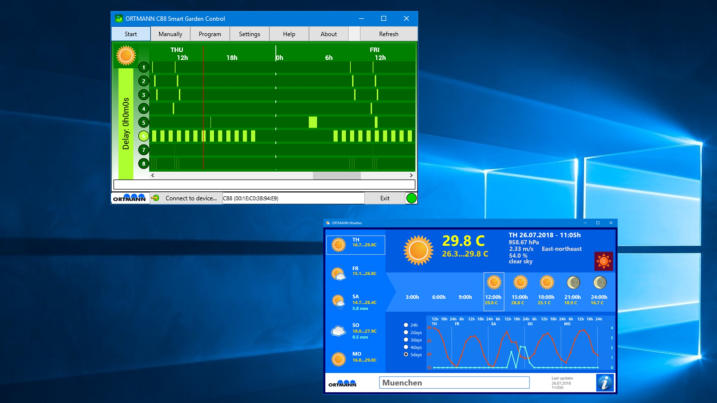Viewport: 717px width, 403px height.
Task: Select the highlighted channel 6 circle
Action: (144, 136)
